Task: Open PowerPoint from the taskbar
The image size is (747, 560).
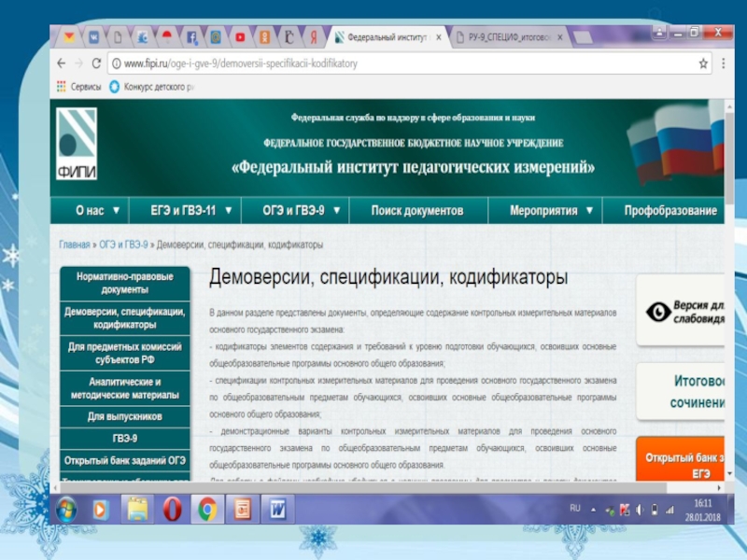Action: (243, 510)
